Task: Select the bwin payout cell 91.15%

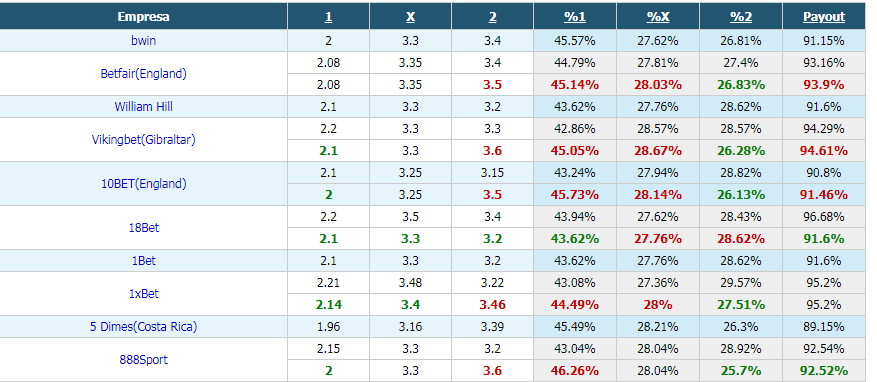Action: click(x=824, y=40)
